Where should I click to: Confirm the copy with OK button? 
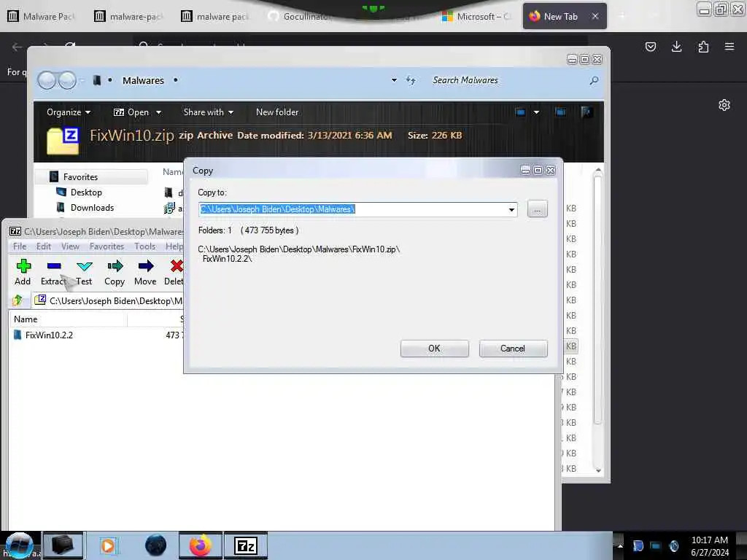click(435, 349)
